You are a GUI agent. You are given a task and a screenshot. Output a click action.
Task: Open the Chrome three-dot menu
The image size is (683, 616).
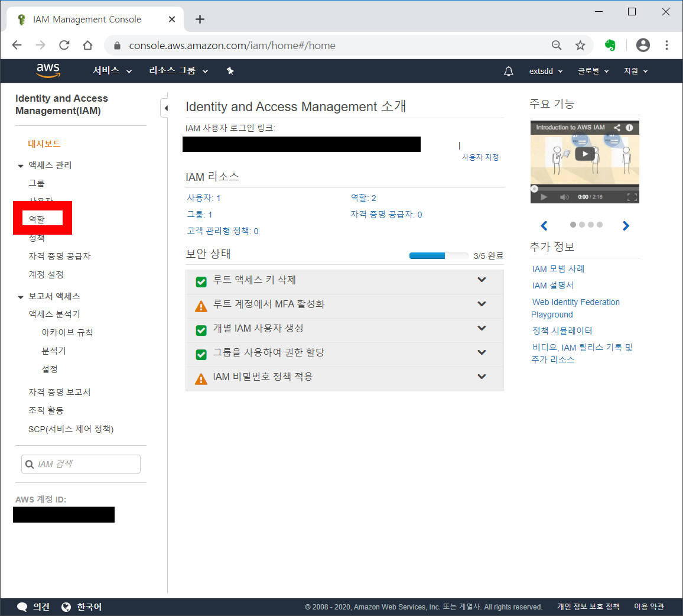pos(666,45)
